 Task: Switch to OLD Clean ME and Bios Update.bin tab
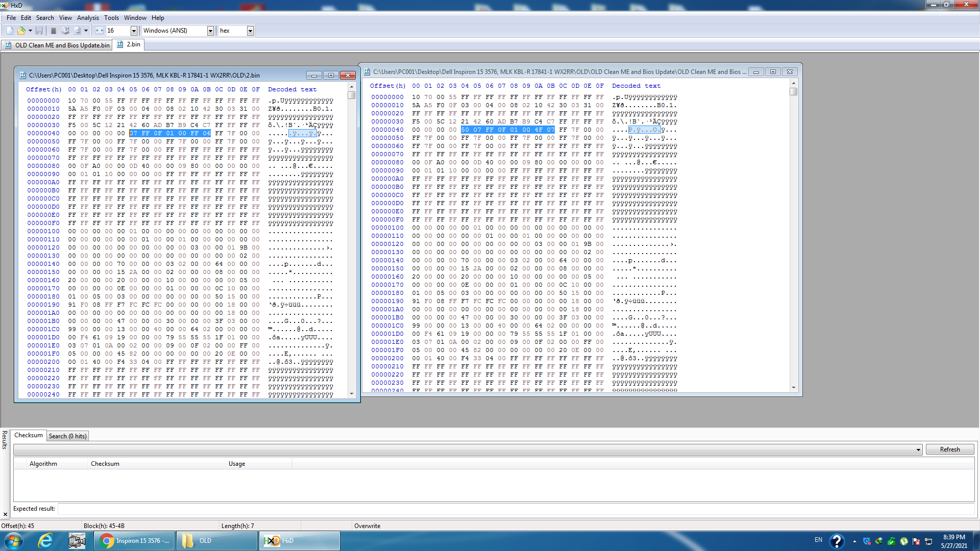click(57, 45)
